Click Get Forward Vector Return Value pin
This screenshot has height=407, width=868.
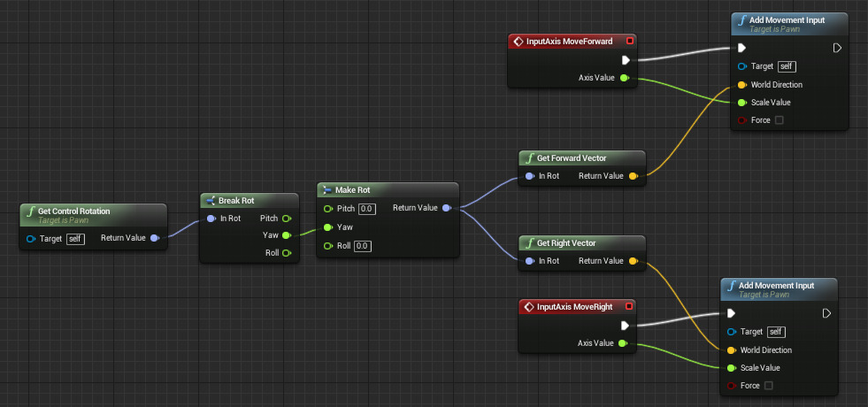click(x=633, y=176)
